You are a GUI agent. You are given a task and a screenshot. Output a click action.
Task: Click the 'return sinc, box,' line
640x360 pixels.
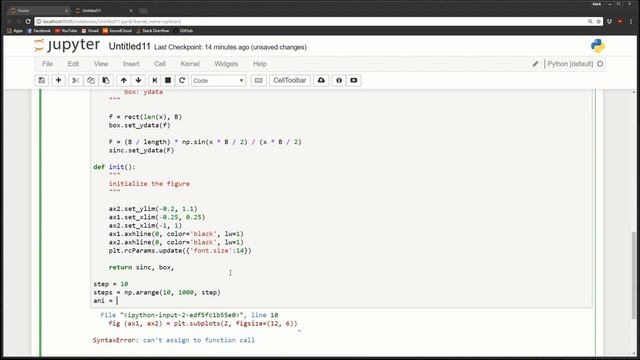click(141, 267)
